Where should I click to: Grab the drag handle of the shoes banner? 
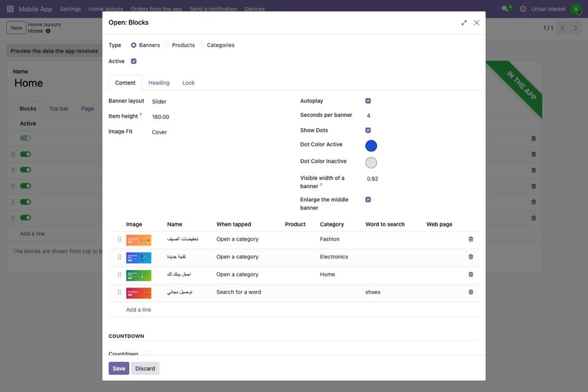119,292
